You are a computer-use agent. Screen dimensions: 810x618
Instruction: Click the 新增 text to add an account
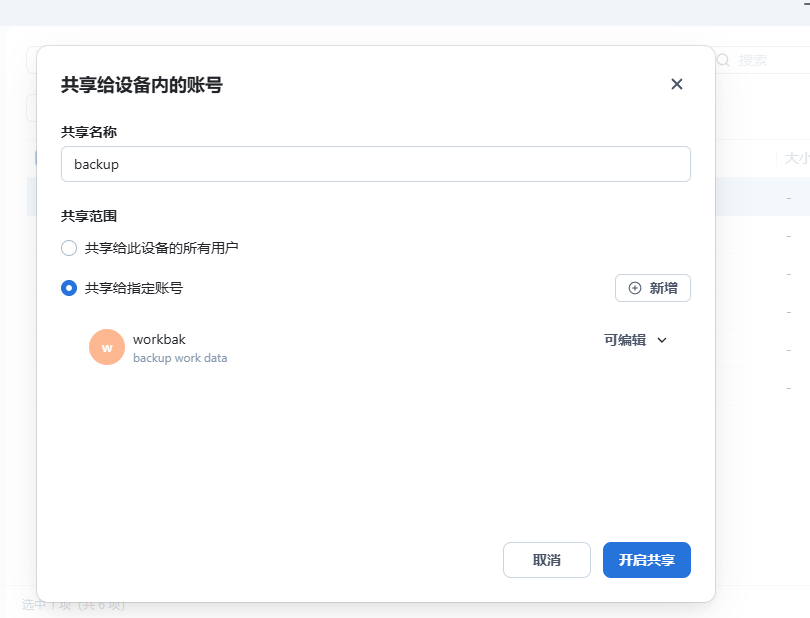click(x=663, y=288)
